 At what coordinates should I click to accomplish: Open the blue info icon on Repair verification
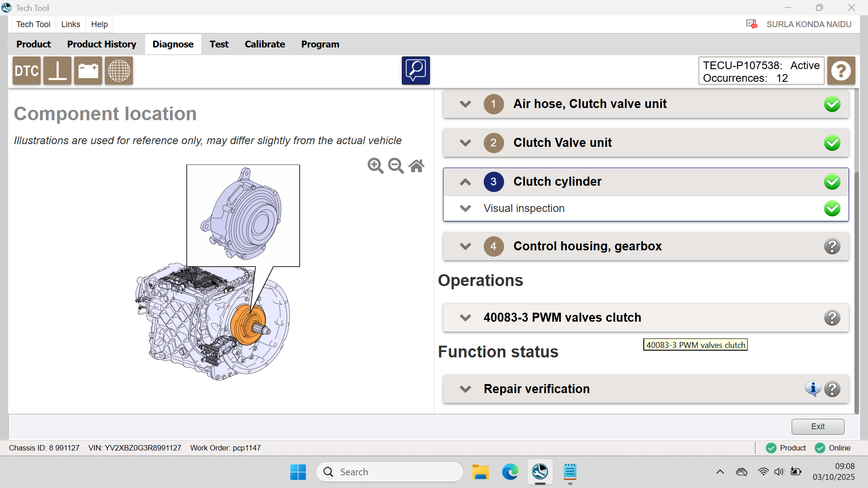tap(813, 389)
